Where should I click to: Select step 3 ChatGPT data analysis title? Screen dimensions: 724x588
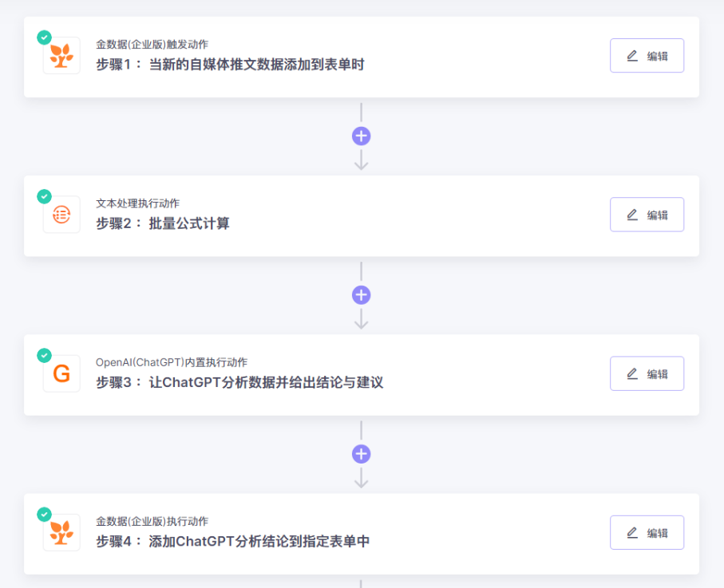pyautogui.click(x=239, y=382)
